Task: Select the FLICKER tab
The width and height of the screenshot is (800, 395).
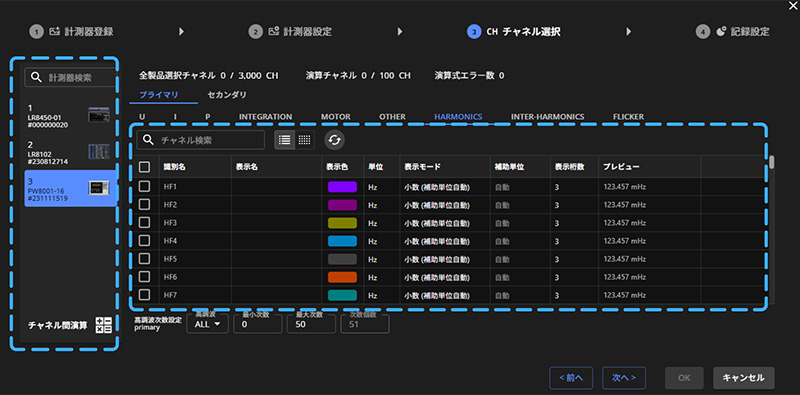Action: click(628, 116)
